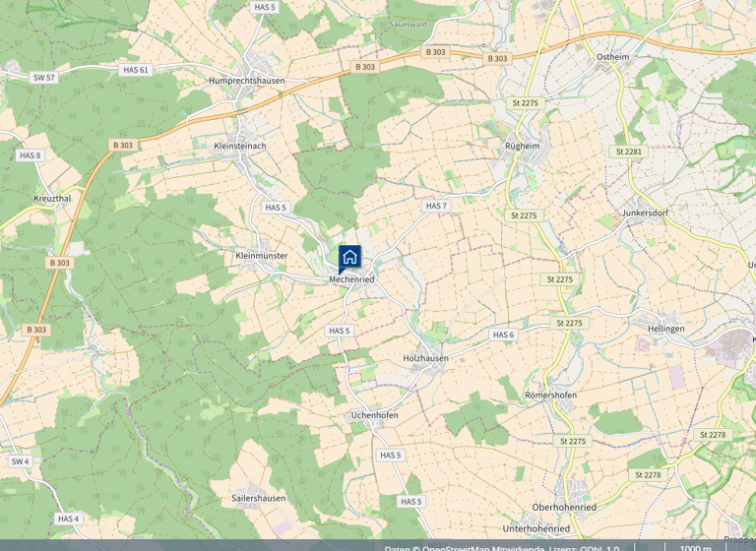756x551 pixels.
Task: Select the Rügheim town label
Action: click(x=522, y=146)
